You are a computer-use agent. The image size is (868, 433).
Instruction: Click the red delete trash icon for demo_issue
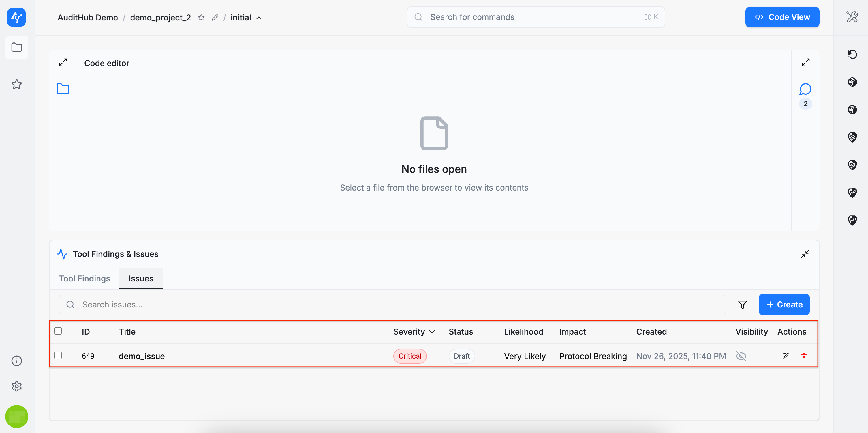point(804,356)
